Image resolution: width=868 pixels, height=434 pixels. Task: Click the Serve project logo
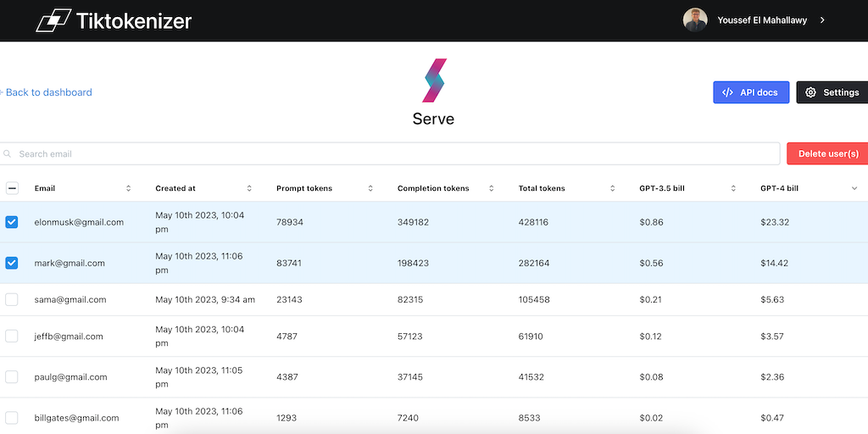[435, 81]
